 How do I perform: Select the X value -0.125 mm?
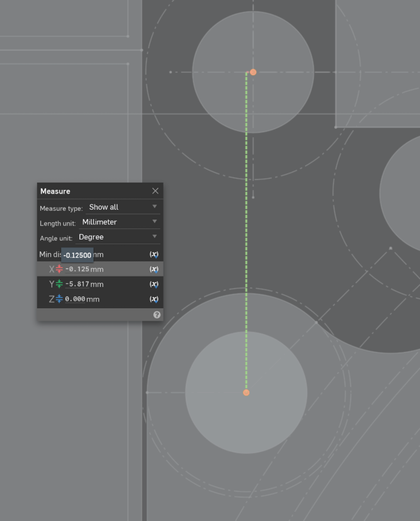coord(77,269)
